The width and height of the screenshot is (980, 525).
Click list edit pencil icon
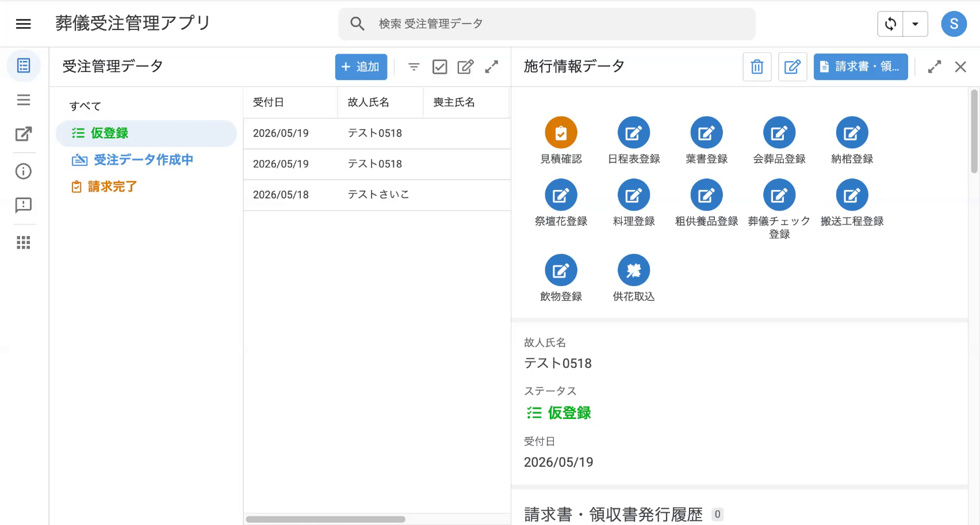pyautogui.click(x=465, y=67)
